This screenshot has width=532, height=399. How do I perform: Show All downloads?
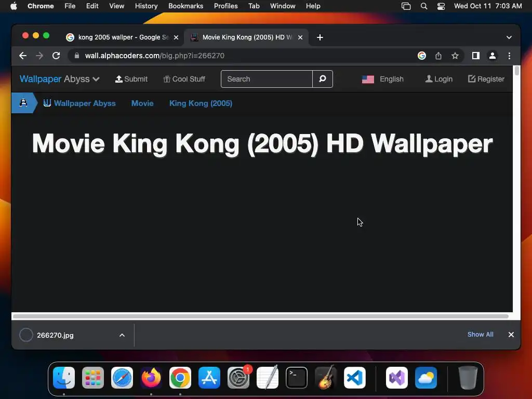(x=481, y=335)
